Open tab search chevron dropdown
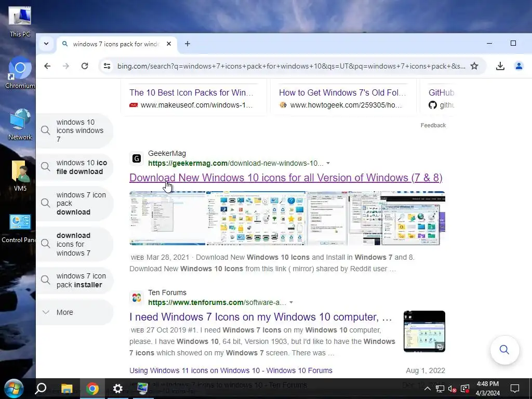This screenshot has width=532, height=399. click(46, 44)
